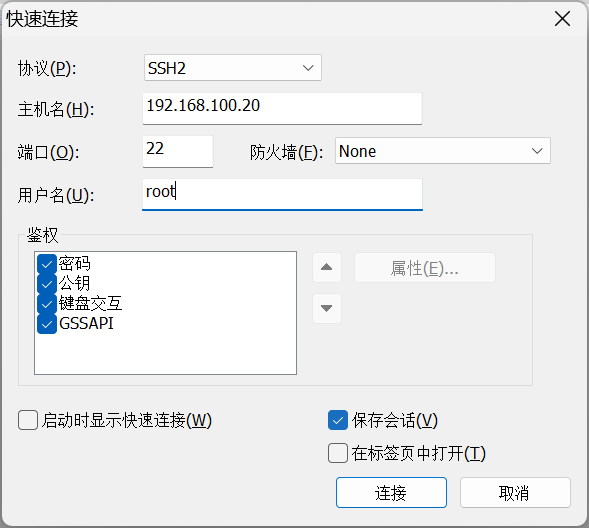Click the 连接 connect button

[x=391, y=492]
